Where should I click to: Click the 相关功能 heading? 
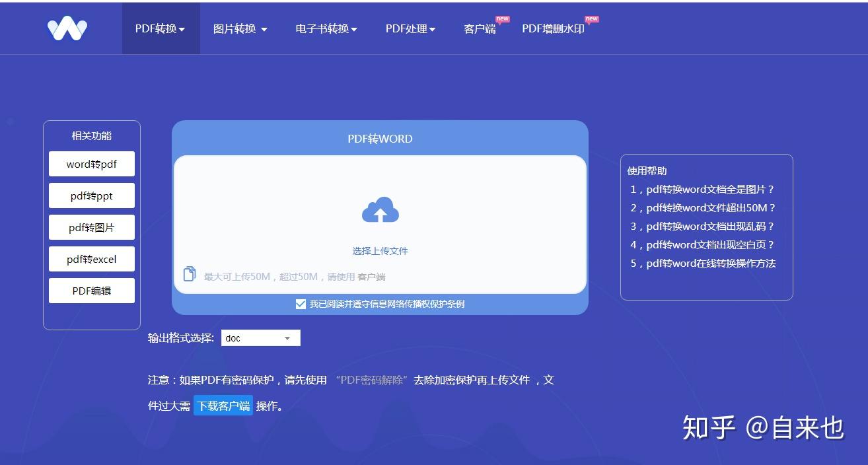click(x=92, y=135)
